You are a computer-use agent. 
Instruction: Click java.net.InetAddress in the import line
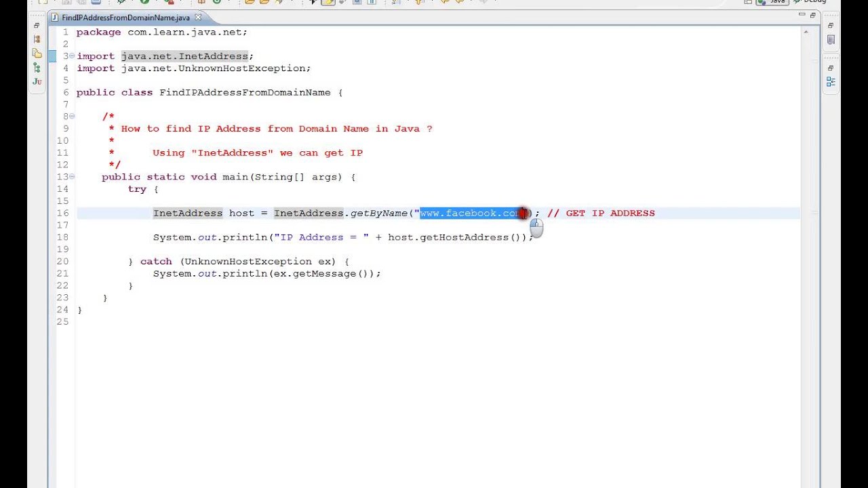pyautogui.click(x=184, y=56)
